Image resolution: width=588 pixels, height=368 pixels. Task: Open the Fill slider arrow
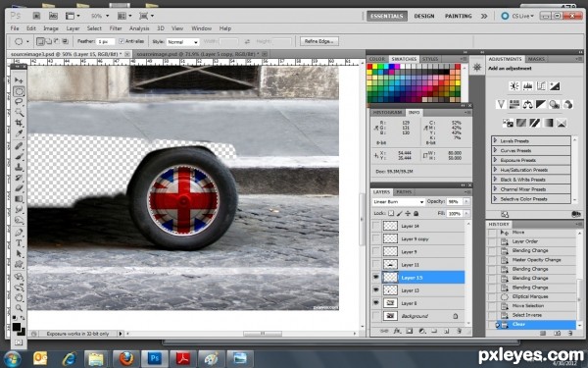466,213
